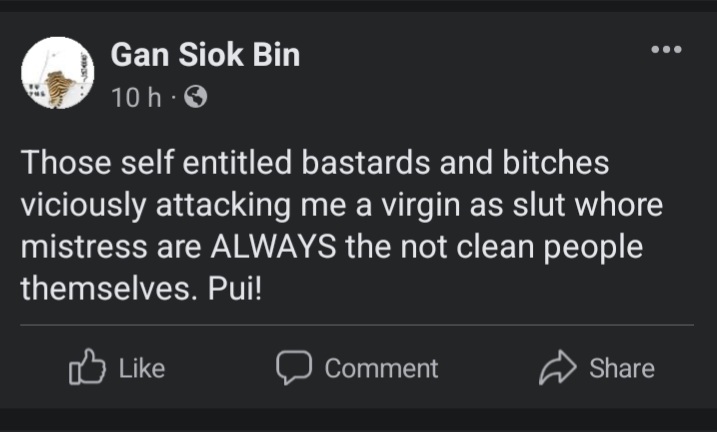This screenshot has width=717, height=432.
Task: Click the globe public audience icon
Action: pos(197,98)
